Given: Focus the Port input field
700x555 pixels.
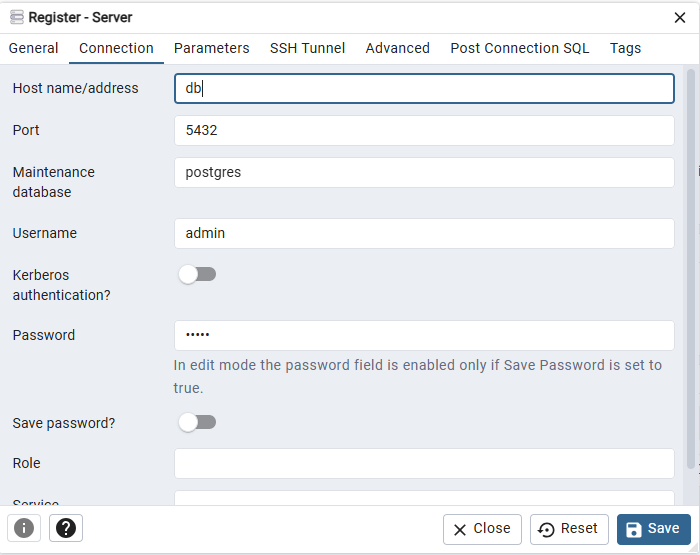Looking at the screenshot, I should coord(424,130).
